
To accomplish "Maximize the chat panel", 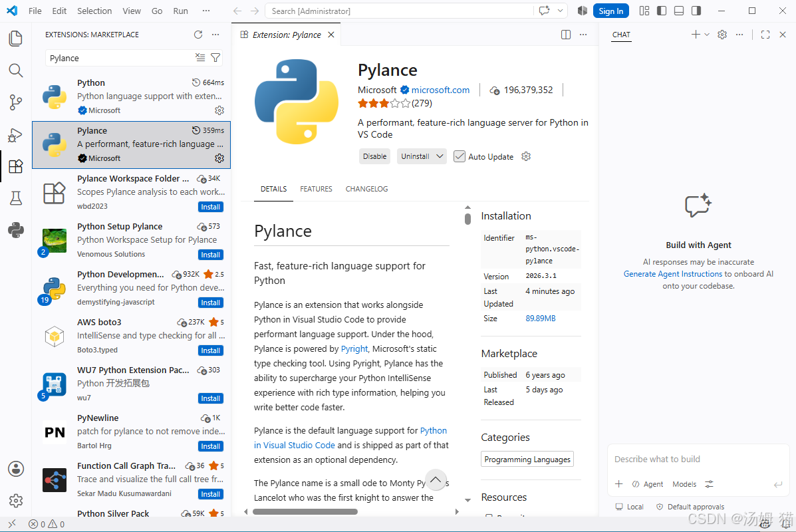I will pyautogui.click(x=765, y=35).
